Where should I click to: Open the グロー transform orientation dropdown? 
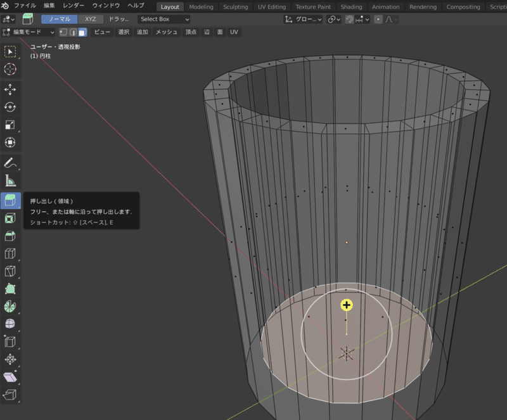[303, 20]
